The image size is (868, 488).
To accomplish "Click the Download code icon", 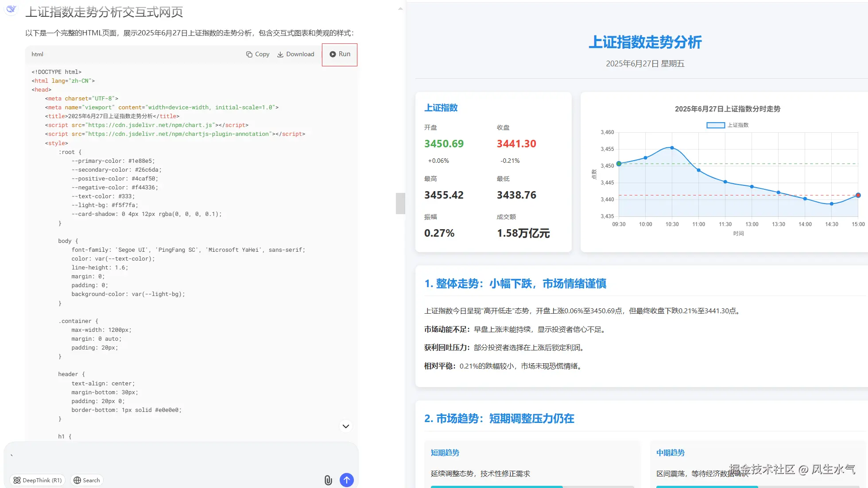I will (x=280, y=54).
